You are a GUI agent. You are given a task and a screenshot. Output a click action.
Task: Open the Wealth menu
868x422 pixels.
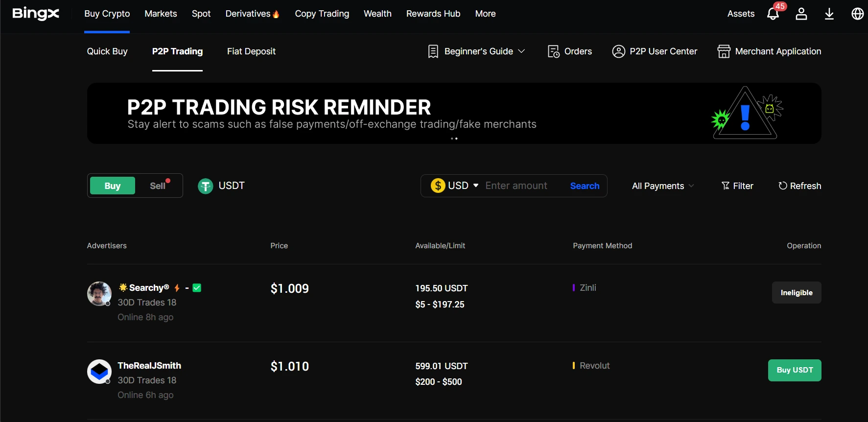point(377,14)
